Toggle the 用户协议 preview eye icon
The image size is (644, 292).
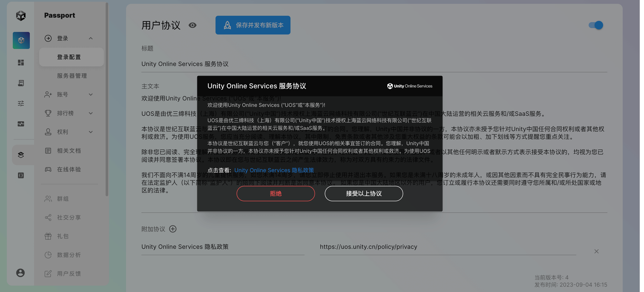pos(192,25)
